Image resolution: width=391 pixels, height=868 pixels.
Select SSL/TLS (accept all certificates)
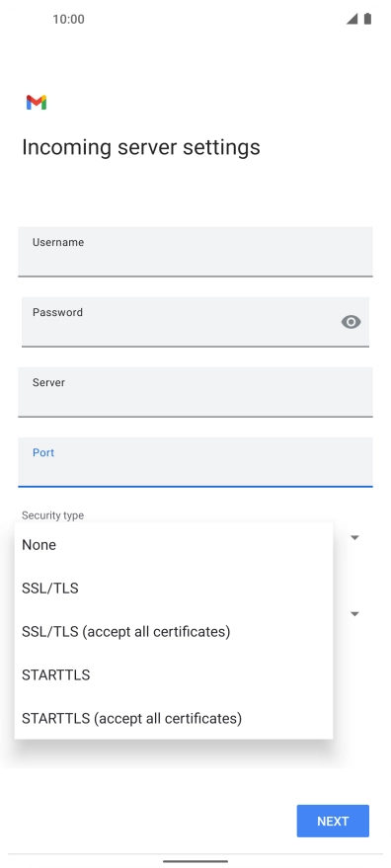pyautogui.click(x=174, y=631)
